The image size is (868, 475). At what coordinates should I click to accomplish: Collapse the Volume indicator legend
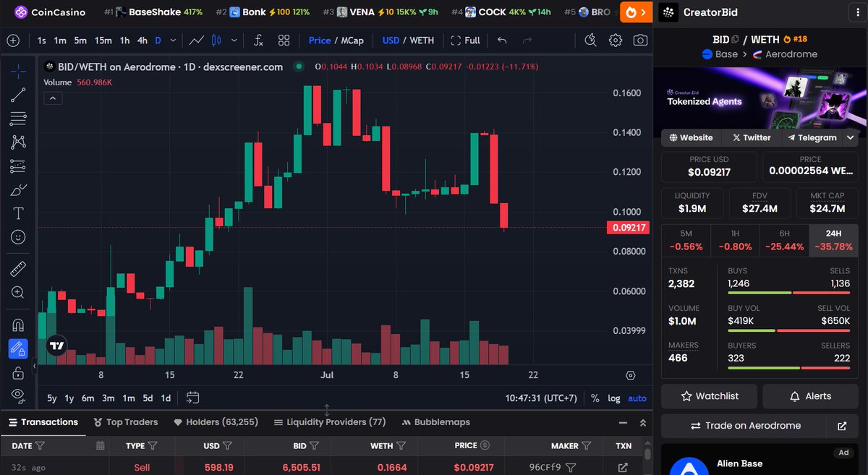pyautogui.click(x=53, y=98)
